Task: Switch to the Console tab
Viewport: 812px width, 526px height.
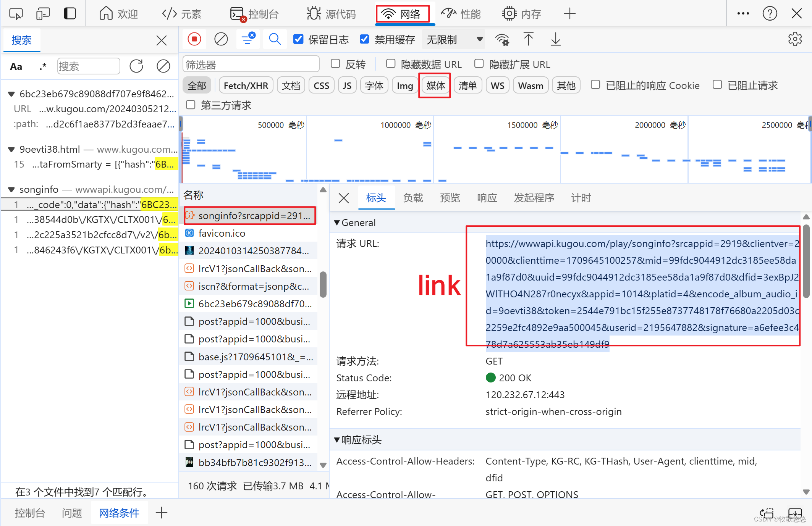Action: tap(254, 14)
